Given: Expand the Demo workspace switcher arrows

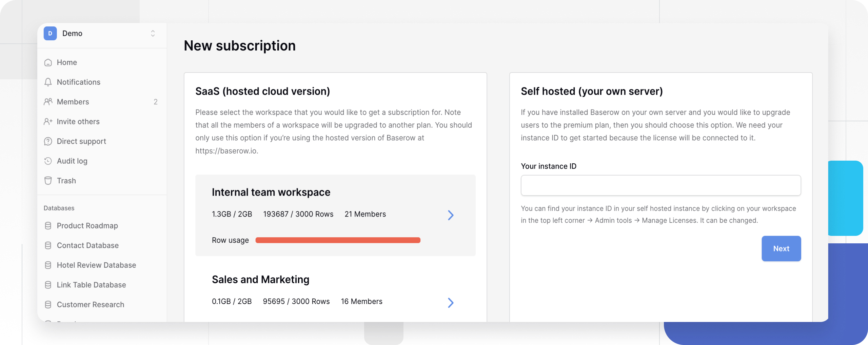Looking at the screenshot, I should click(x=153, y=33).
